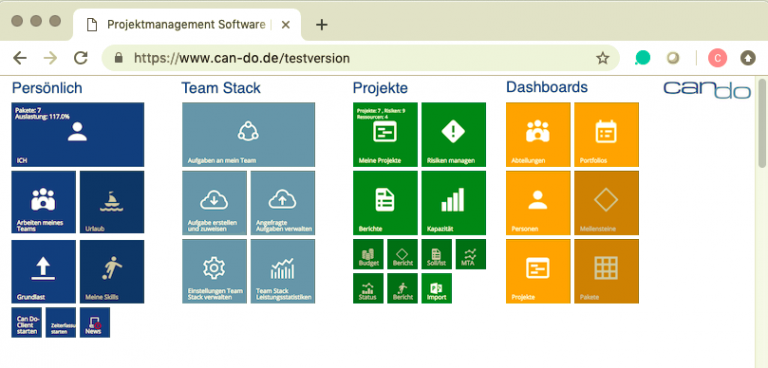Click the grey round extension icon
The width and height of the screenshot is (768, 368).
673,58
